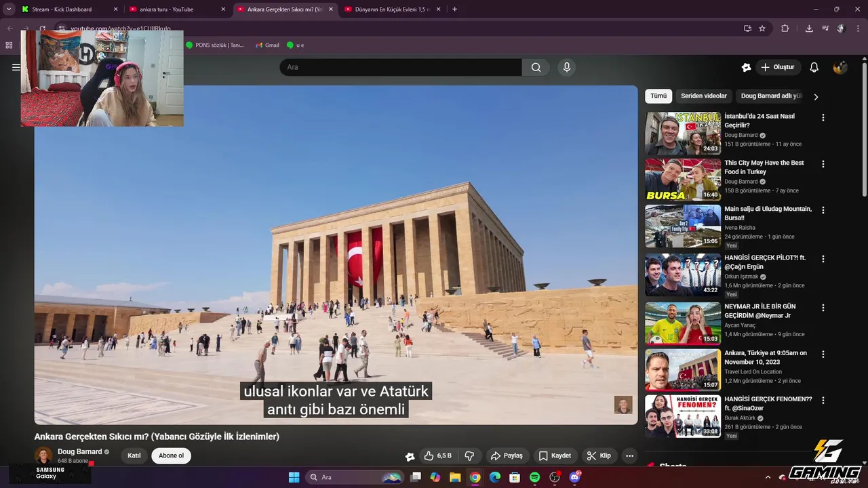This screenshot has height=488, width=868.
Task: Open BURSA This City thumbnail
Action: click(x=683, y=180)
